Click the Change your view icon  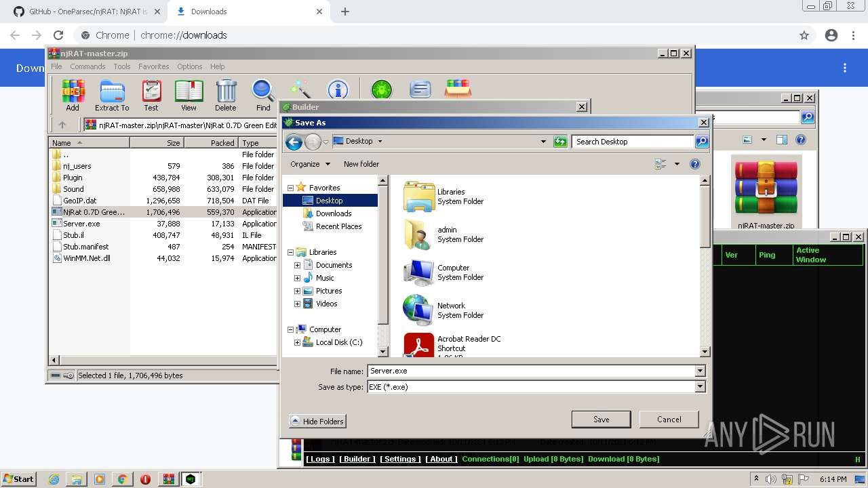tap(660, 164)
